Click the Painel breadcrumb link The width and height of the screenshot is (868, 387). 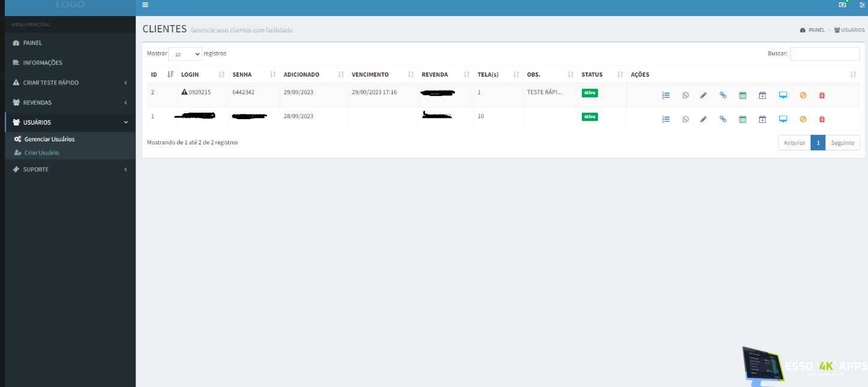coord(816,30)
